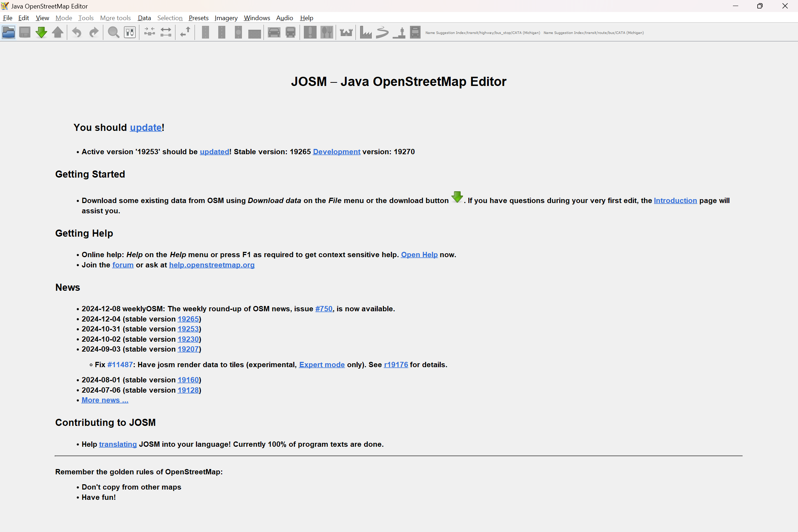Click the Undo arrow icon
Image resolution: width=798 pixels, height=532 pixels.
click(x=77, y=33)
